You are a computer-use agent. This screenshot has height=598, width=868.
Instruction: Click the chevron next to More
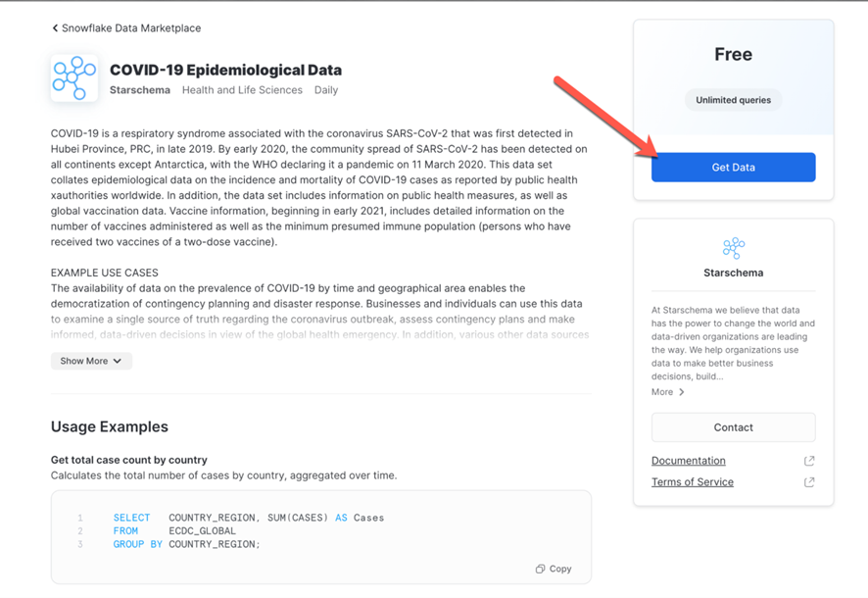tap(682, 392)
